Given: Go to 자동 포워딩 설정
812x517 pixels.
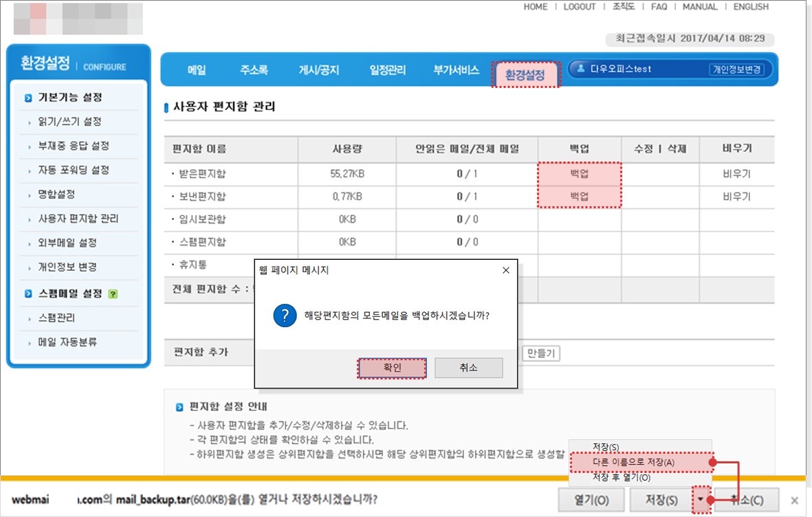Looking at the screenshot, I should click(x=74, y=170).
